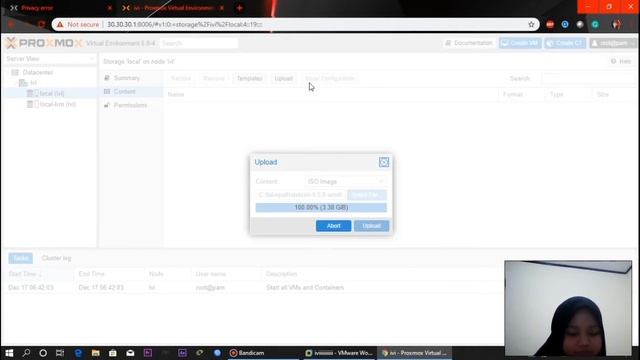
Task: Open Mail app from the taskbar
Action: click(130, 353)
